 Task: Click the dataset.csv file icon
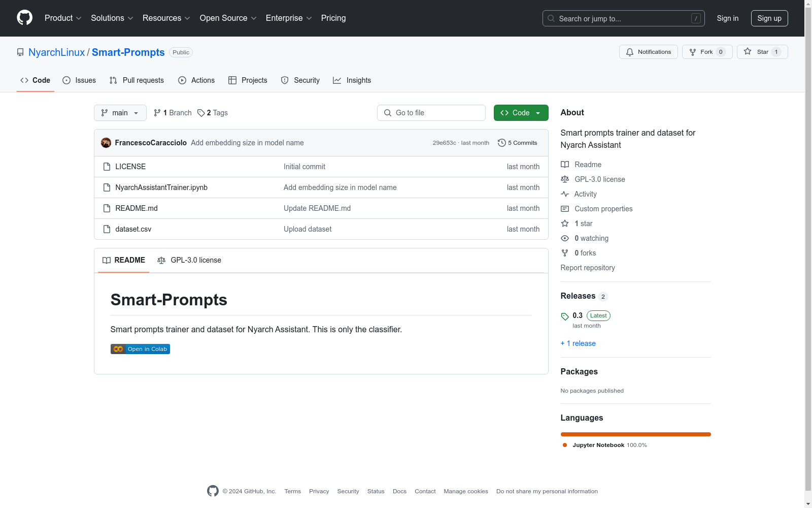pyautogui.click(x=107, y=229)
